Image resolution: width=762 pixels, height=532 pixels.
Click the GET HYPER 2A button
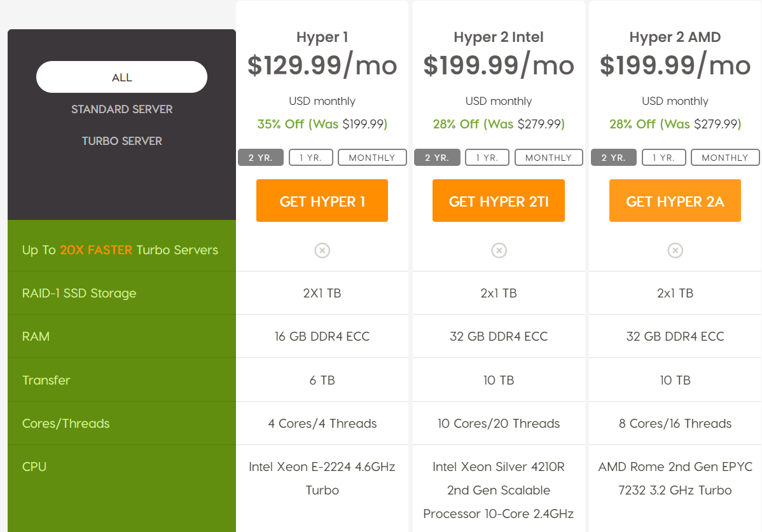pos(675,201)
